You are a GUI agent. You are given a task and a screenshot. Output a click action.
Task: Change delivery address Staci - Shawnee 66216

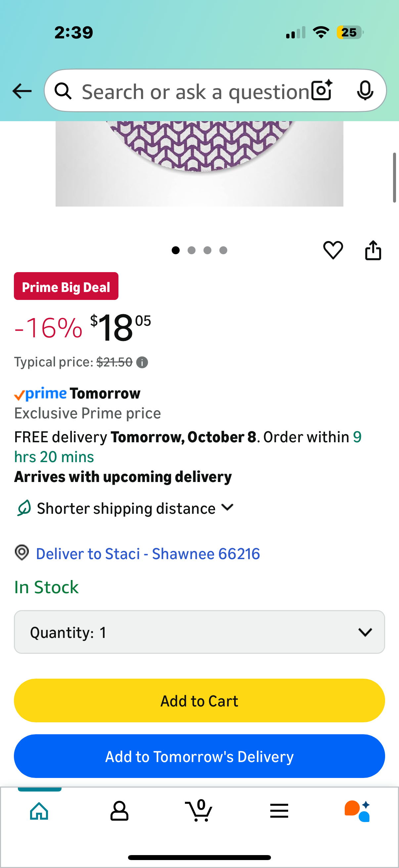pyautogui.click(x=148, y=554)
